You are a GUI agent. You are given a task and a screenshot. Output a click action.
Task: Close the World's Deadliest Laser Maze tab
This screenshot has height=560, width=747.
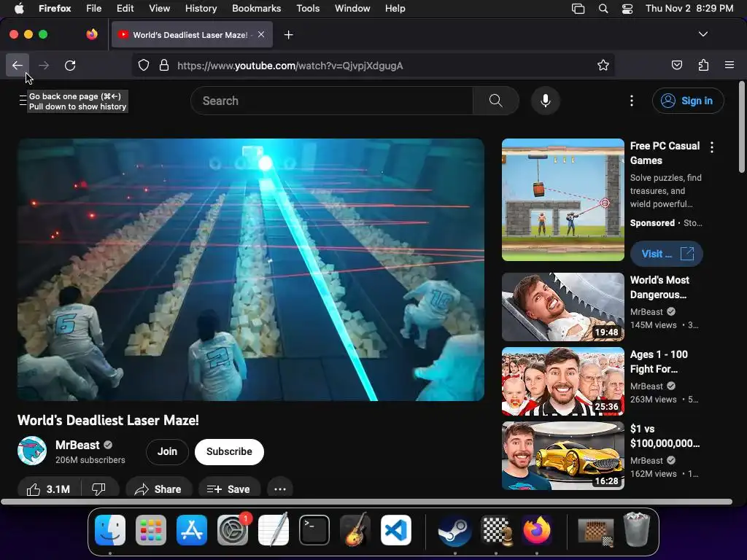261,34
